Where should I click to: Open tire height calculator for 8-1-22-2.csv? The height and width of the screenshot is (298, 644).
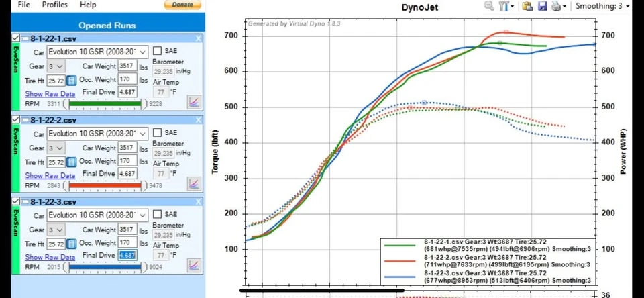72,162
